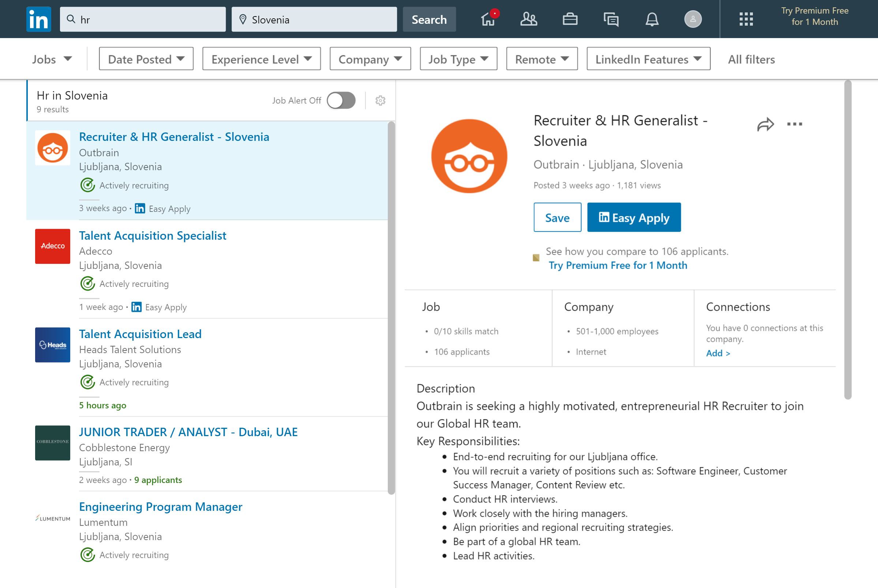The width and height of the screenshot is (878, 588).
Task: Click 'Heads Talent Solutions' company name
Action: [x=130, y=349]
